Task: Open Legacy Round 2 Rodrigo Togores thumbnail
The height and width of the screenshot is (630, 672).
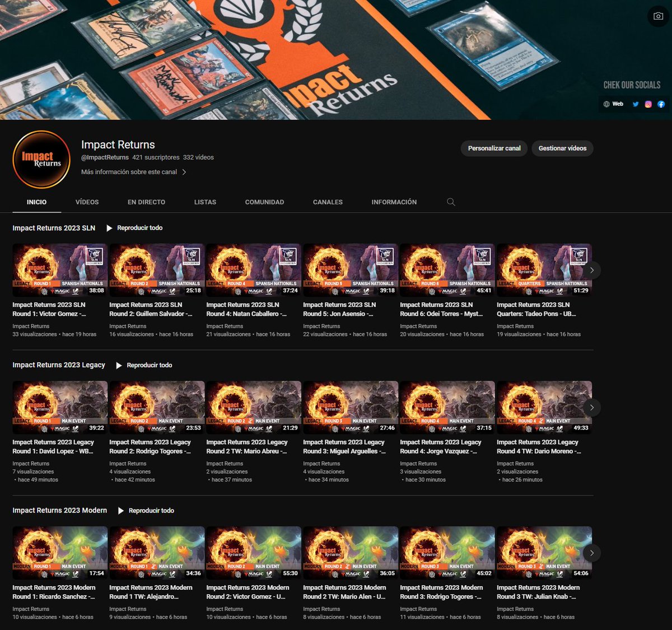Action: point(157,407)
